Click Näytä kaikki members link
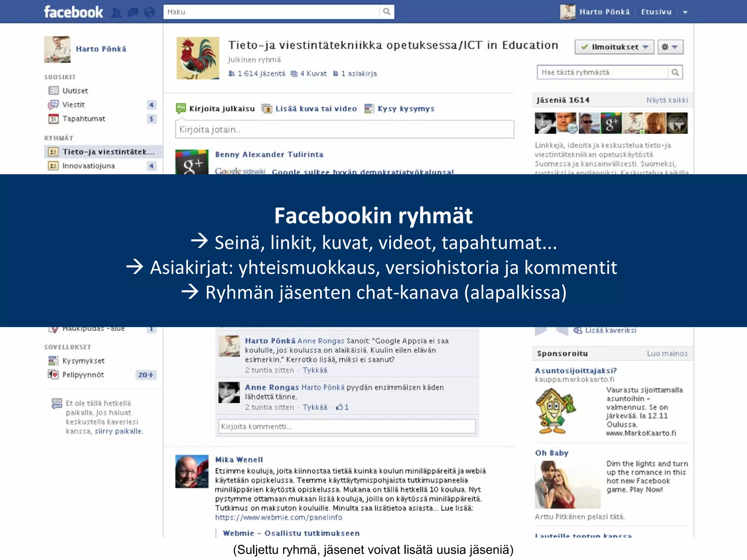The height and width of the screenshot is (560, 747). coord(667,100)
